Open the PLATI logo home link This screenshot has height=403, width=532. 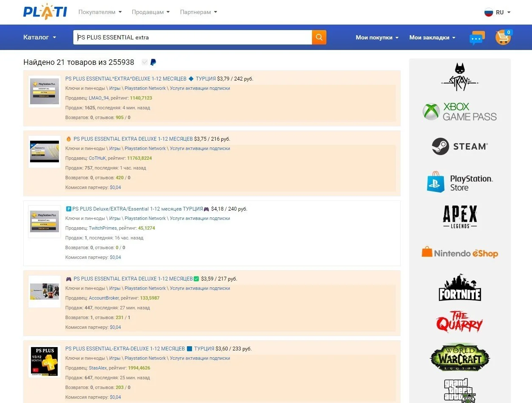(x=45, y=11)
